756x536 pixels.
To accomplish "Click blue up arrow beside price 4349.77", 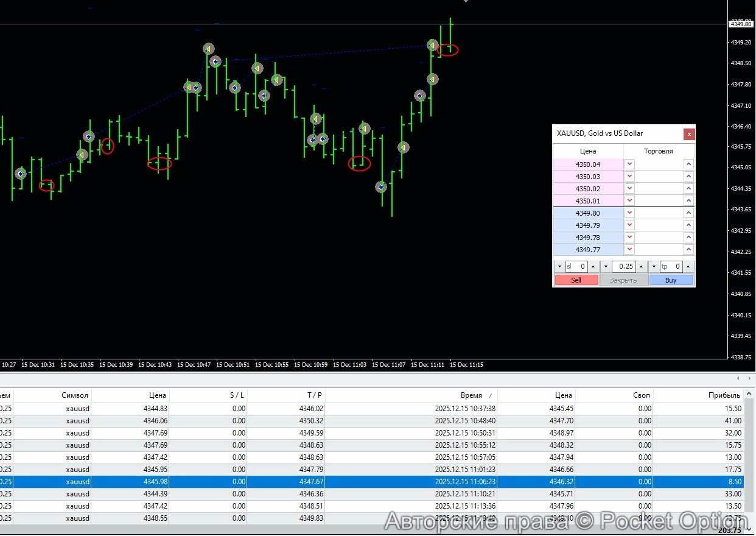I will (x=688, y=250).
